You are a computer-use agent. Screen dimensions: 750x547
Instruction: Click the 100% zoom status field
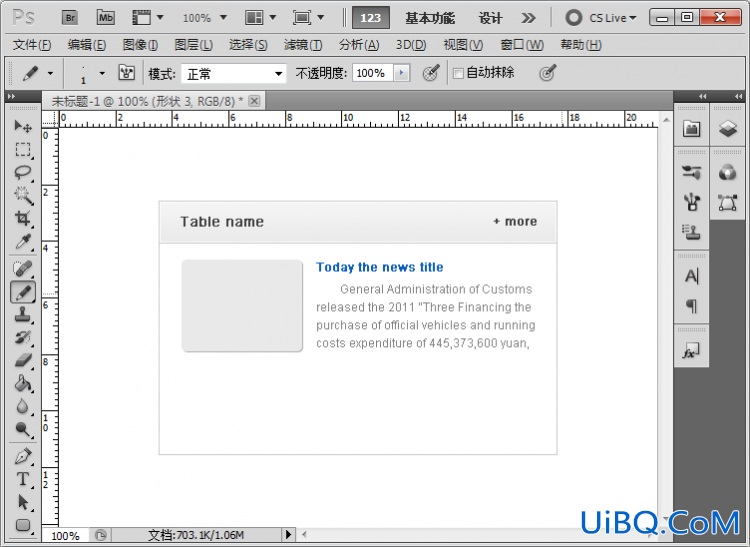pyautogui.click(x=66, y=535)
